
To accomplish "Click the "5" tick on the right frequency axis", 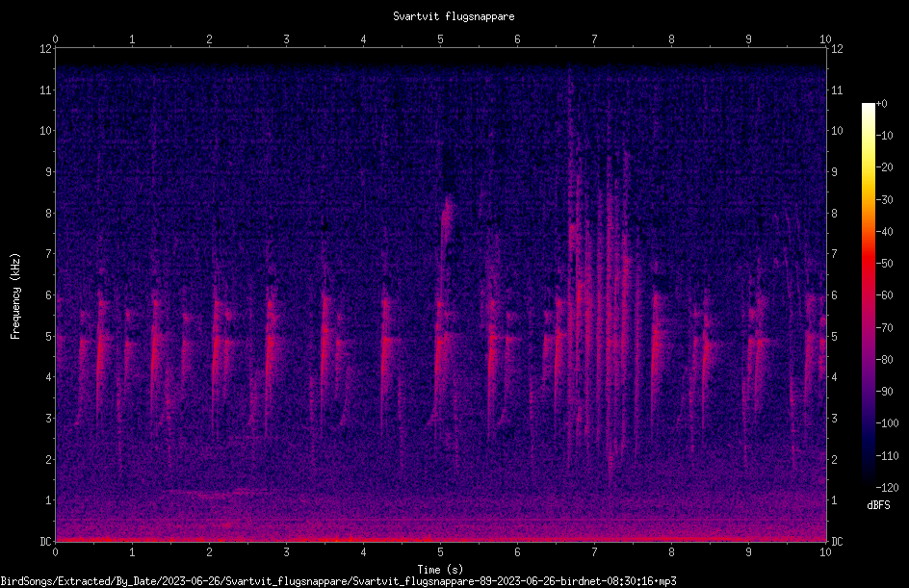I will click(834, 336).
